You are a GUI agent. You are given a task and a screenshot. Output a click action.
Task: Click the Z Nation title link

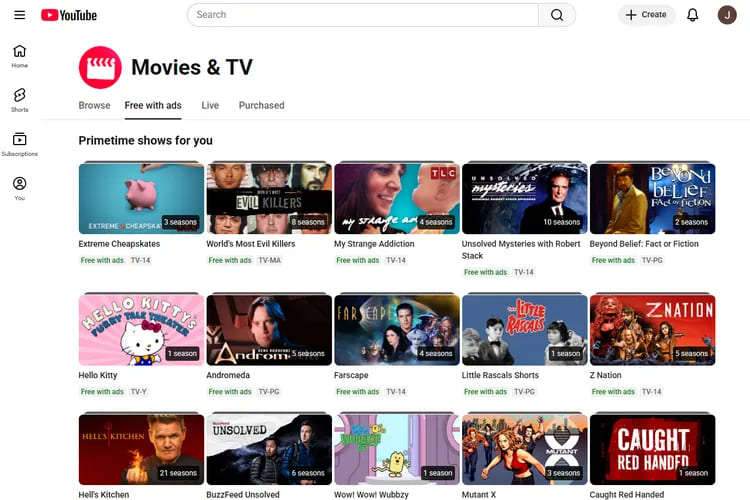(x=605, y=375)
